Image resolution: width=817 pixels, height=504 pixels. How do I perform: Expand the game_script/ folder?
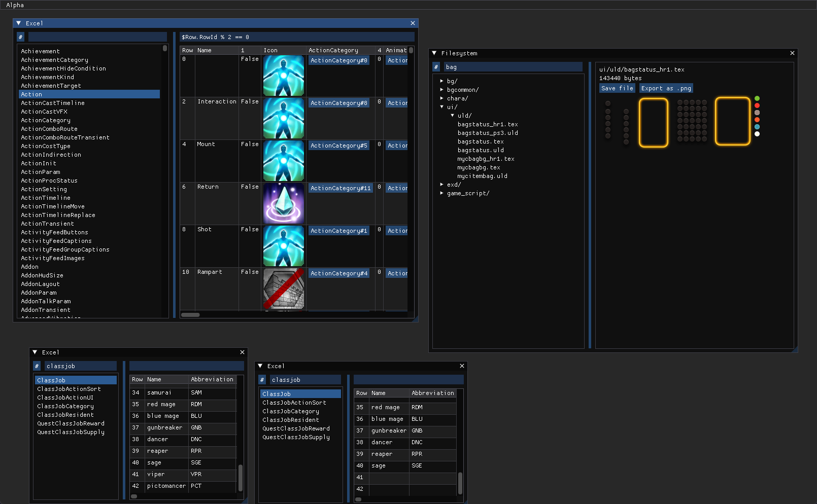click(442, 193)
